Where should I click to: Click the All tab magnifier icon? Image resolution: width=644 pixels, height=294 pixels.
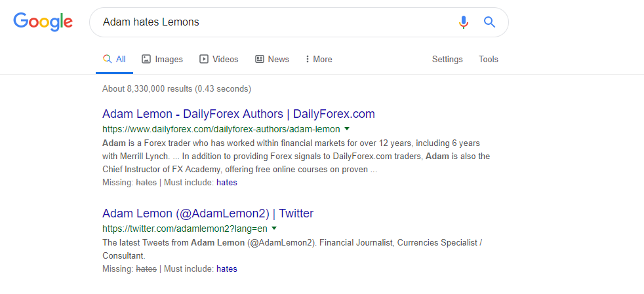(x=107, y=59)
